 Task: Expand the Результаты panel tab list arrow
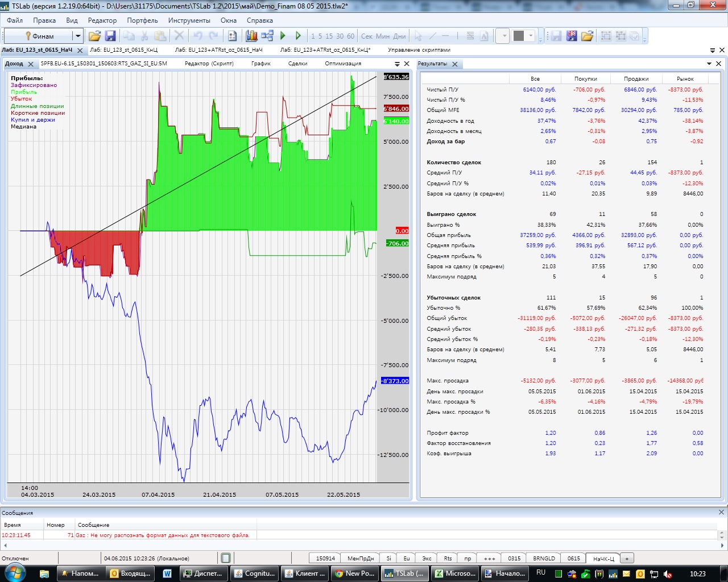pyautogui.click(x=709, y=64)
